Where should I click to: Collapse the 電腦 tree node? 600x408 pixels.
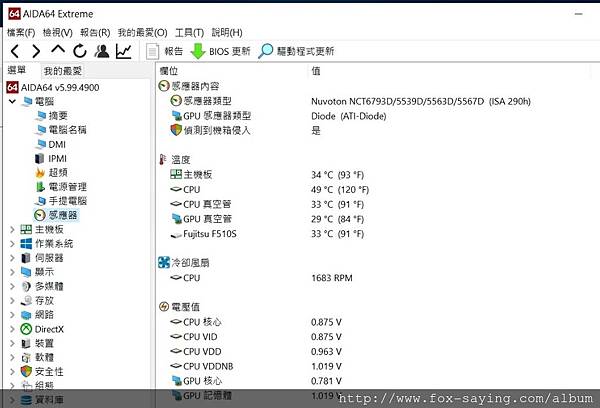[12, 101]
